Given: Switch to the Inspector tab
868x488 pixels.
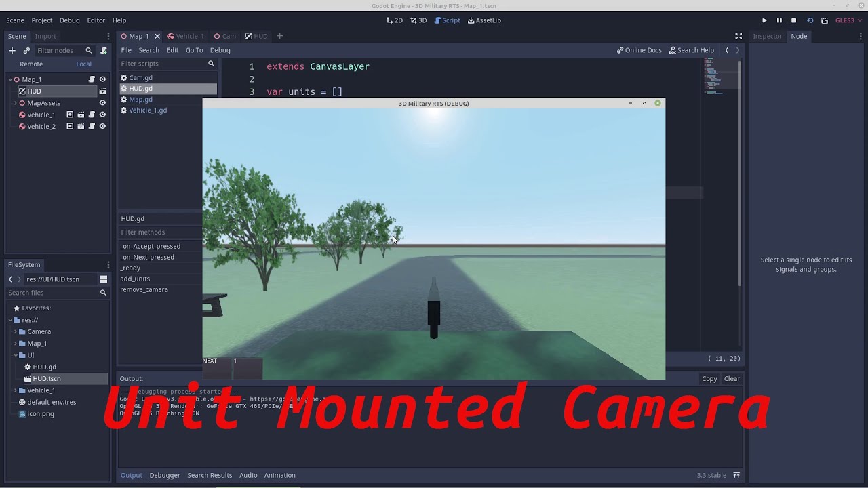Looking at the screenshot, I should click(767, 36).
